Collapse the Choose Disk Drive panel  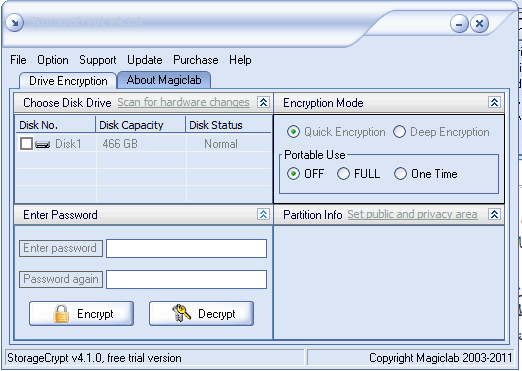click(263, 102)
